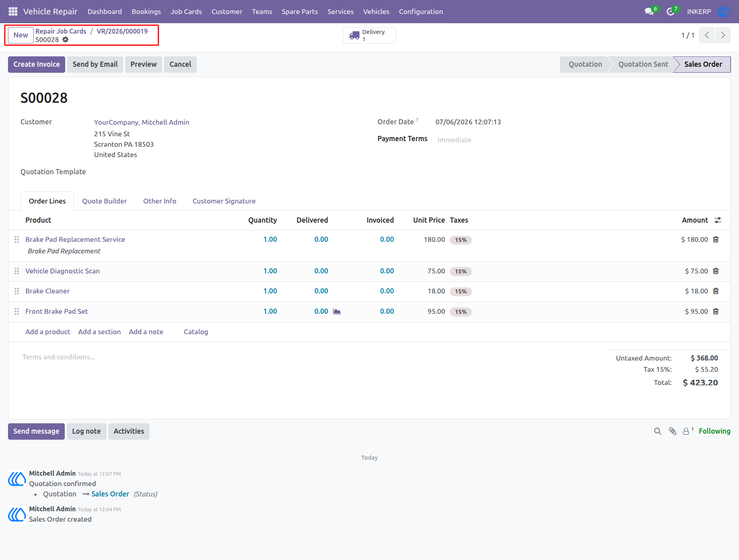Screen dimensions: 739x560
Task: Open the Catalog link
Action: tap(196, 332)
